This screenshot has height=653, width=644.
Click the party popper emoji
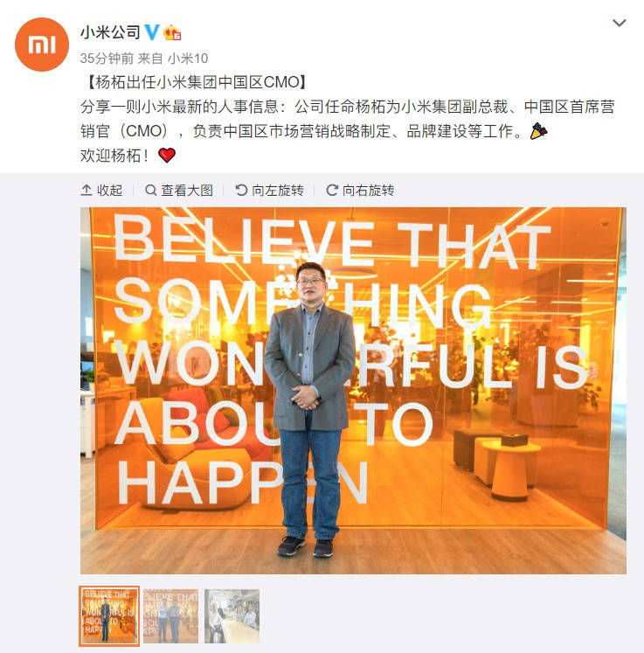pos(538,131)
